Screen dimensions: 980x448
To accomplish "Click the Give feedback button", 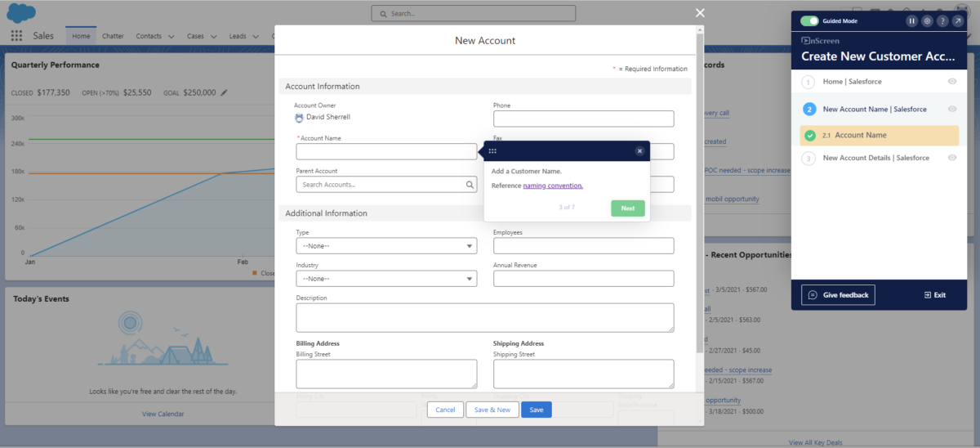I will [838, 294].
